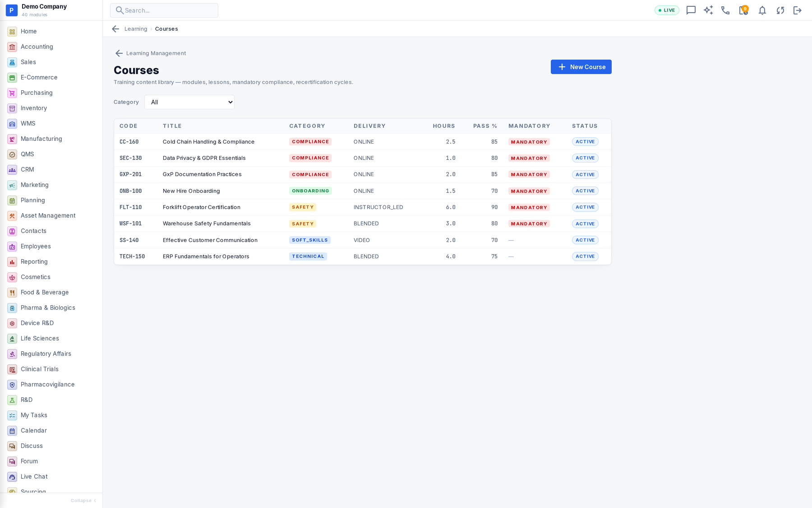Select New Hire Onboarding title
Screen dimensions: 812x508
(191, 191)
